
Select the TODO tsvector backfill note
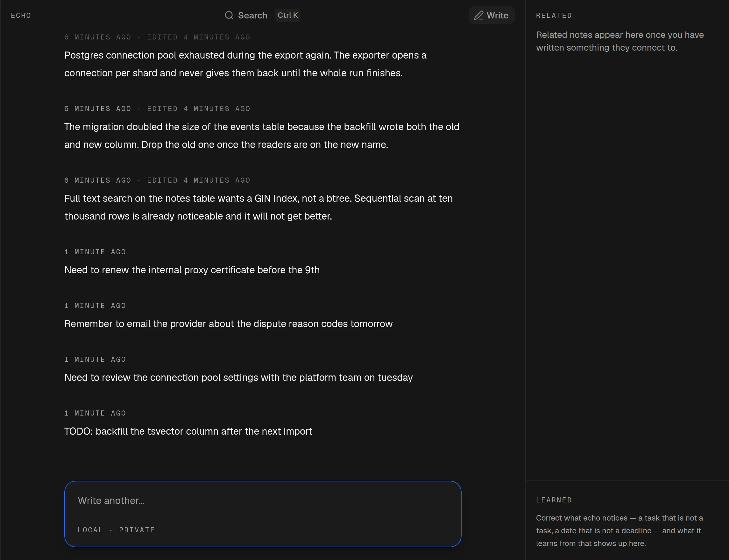click(x=188, y=431)
